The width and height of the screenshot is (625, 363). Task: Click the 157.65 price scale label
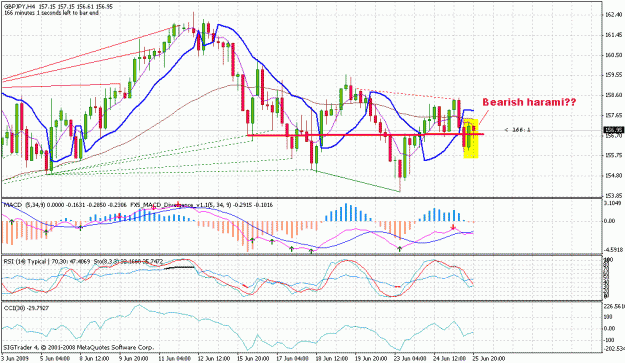pos(613,115)
